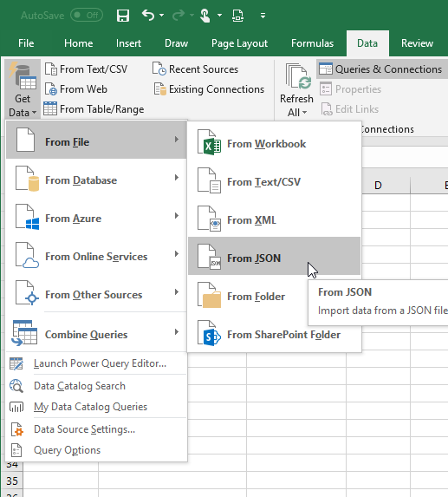
Task: Click the Print Preview quick access icon
Action: 237,16
